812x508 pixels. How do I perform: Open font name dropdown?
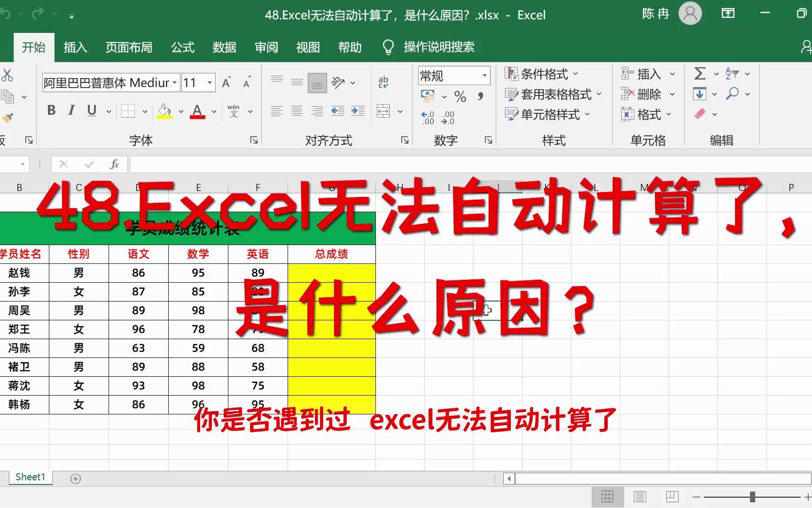(174, 83)
